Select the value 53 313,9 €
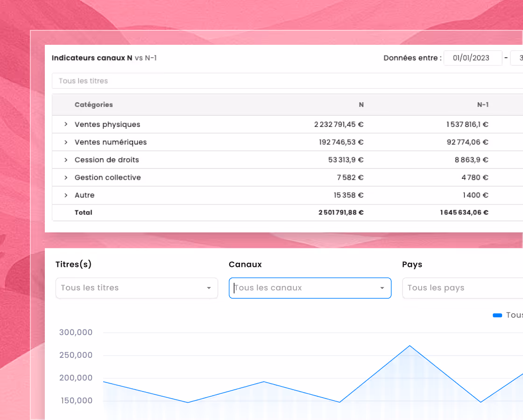Viewport: 523px width, 420px height. 346,160
